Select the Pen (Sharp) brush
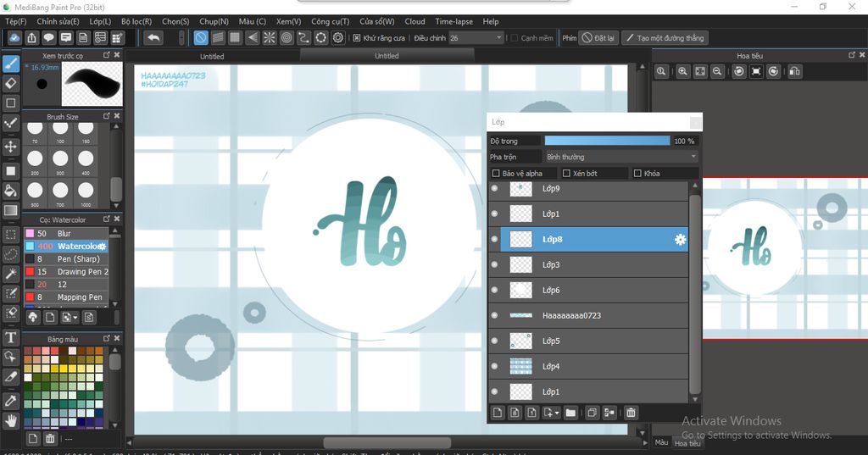 (66, 258)
